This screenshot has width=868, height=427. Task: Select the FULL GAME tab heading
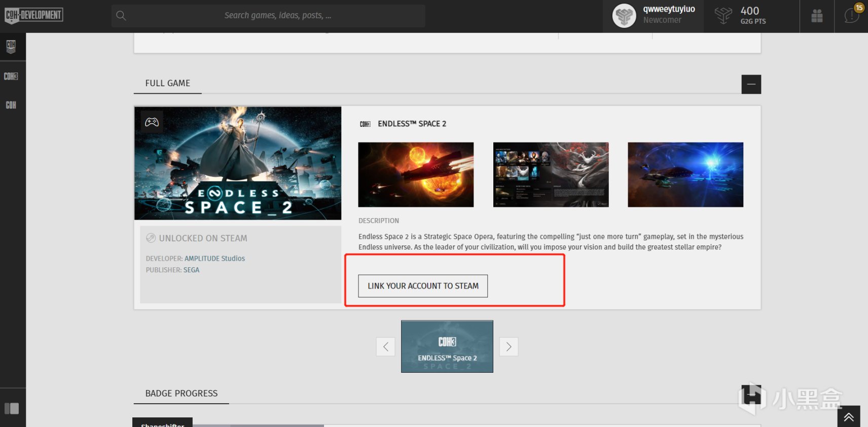pyautogui.click(x=167, y=83)
